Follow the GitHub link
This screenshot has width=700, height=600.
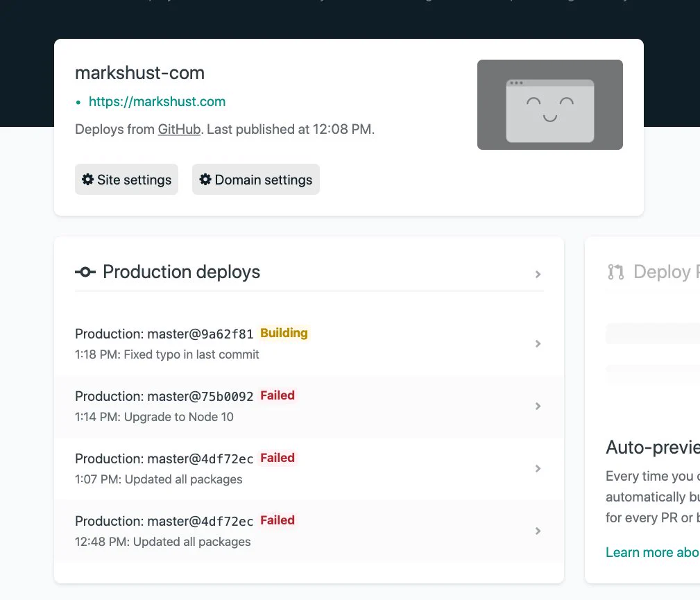click(x=179, y=130)
